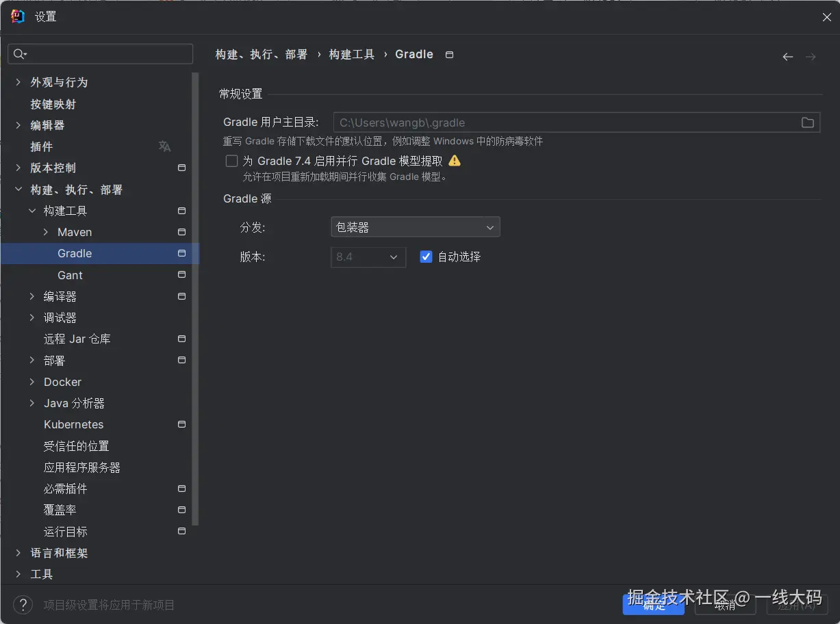Enable parallel Gradle model fetching for Gradle 7.4
Image resolution: width=840 pixels, height=624 pixels.
pyautogui.click(x=232, y=161)
